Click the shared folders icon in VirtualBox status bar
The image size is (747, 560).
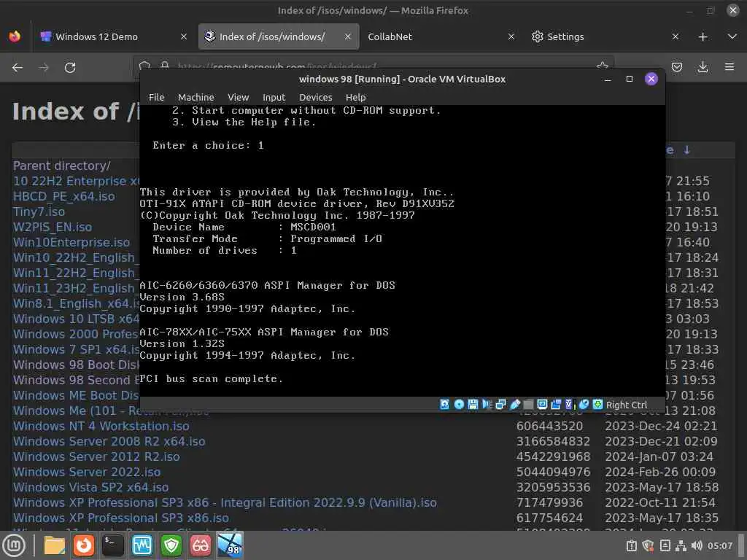click(x=528, y=404)
